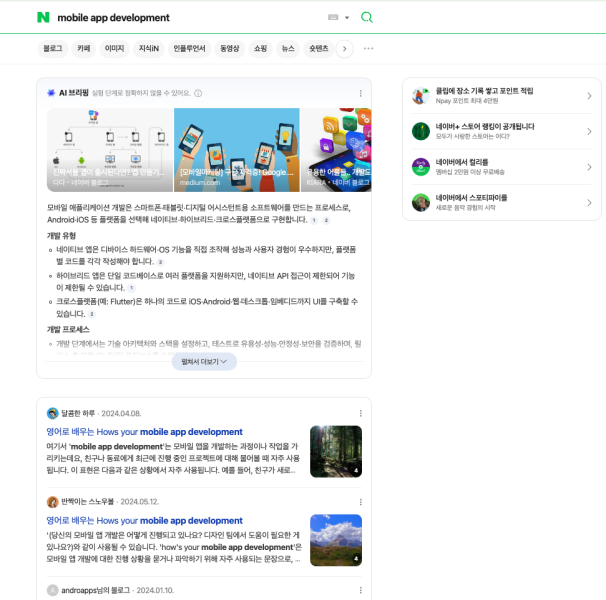The height and width of the screenshot is (600, 606).
Task: Open first '영어로 배우는 Hows your' title link
Action: point(145,432)
